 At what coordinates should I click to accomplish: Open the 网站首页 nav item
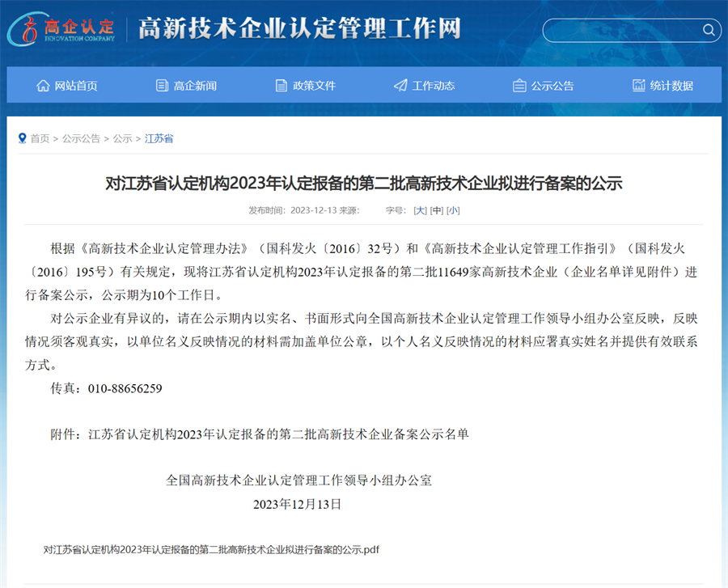pos(76,86)
